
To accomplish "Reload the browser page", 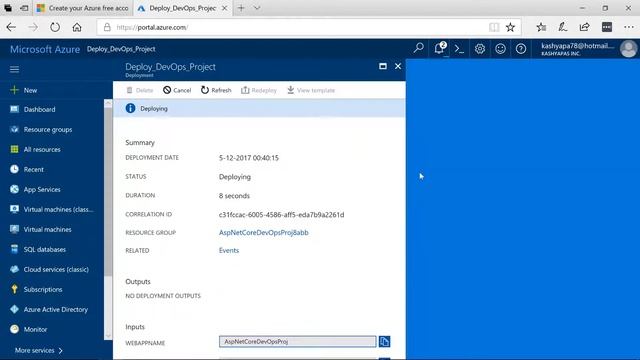I will click(x=55, y=27).
